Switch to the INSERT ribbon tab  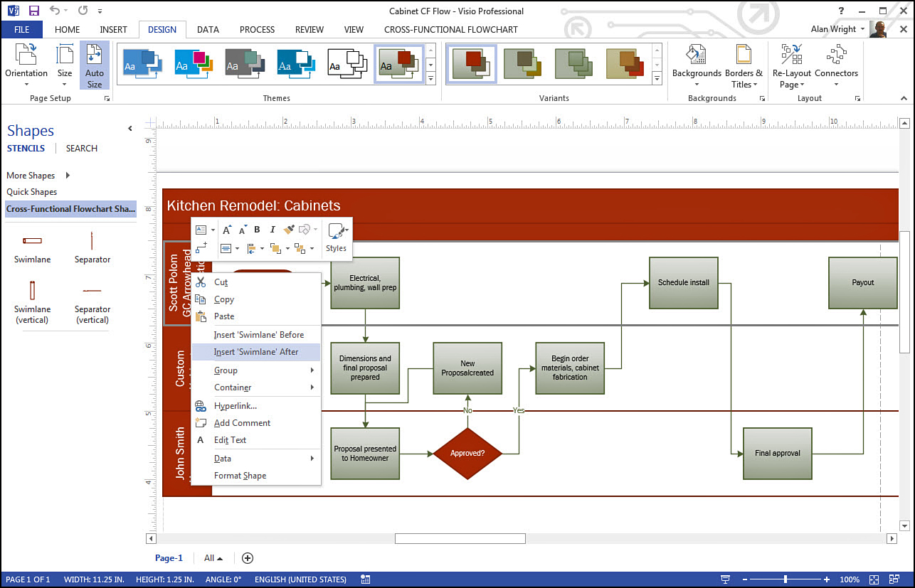coord(113,29)
